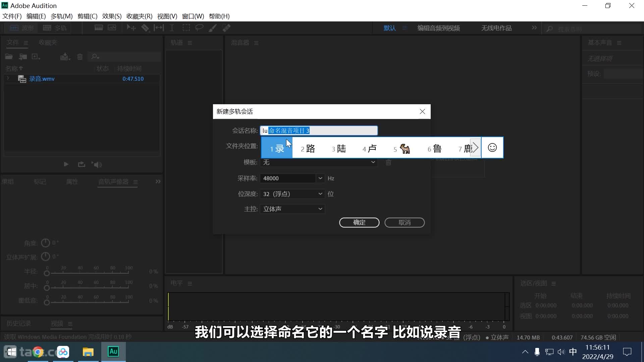
Task: Open the 窗口(W) menu
Action: [193, 16]
